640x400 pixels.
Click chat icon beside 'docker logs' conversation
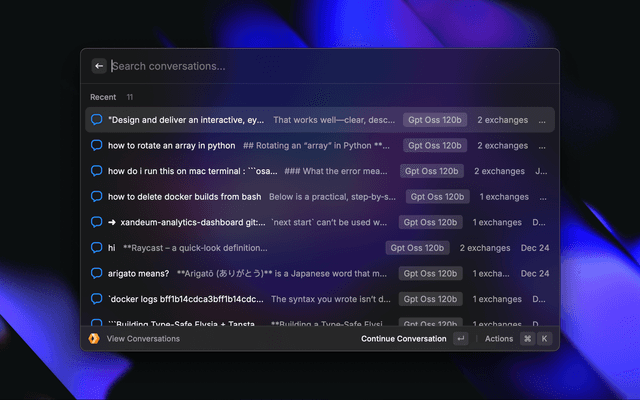click(x=97, y=298)
